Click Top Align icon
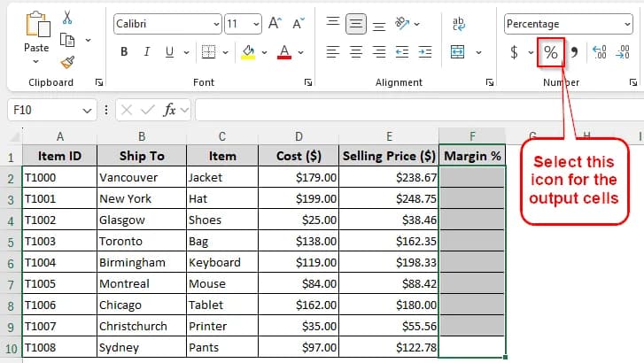This screenshot has width=644, height=363. click(333, 23)
